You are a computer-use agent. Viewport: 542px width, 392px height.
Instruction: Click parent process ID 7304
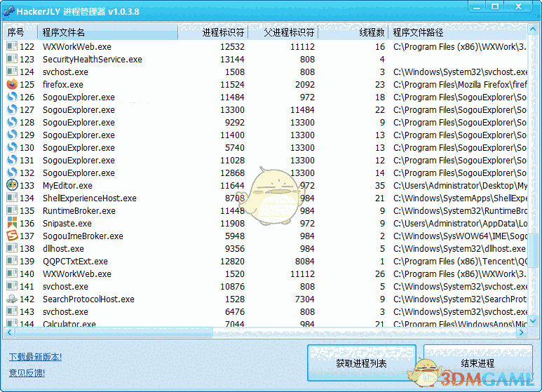pos(304,299)
